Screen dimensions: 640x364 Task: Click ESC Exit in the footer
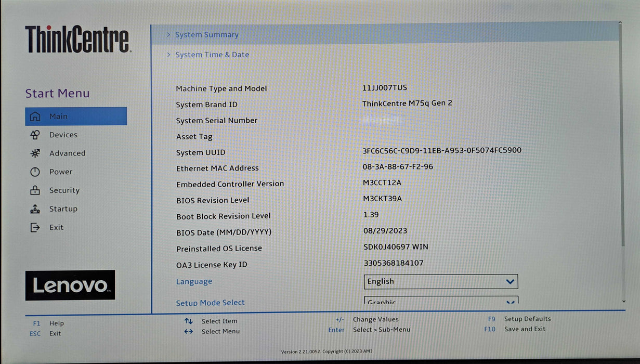click(x=45, y=334)
